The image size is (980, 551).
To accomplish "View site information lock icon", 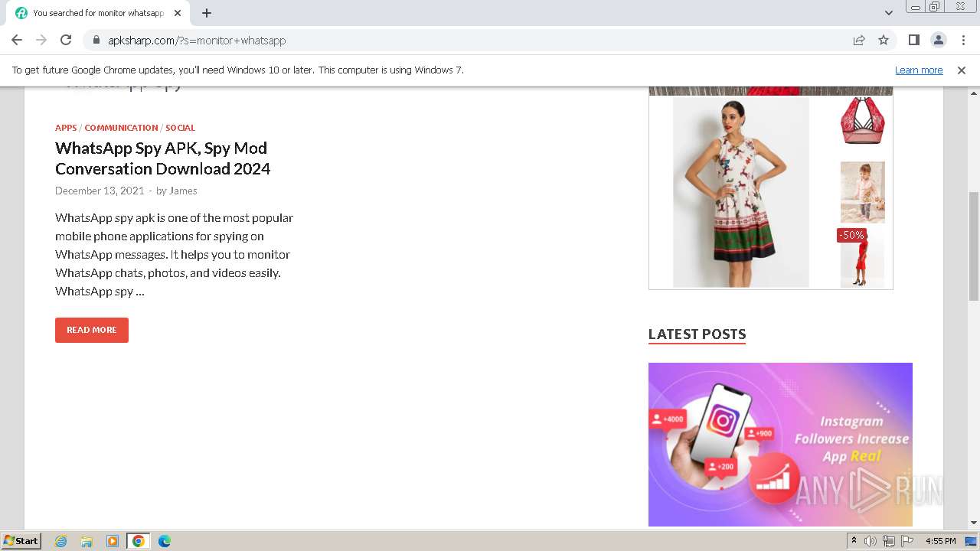I will 96,41.
